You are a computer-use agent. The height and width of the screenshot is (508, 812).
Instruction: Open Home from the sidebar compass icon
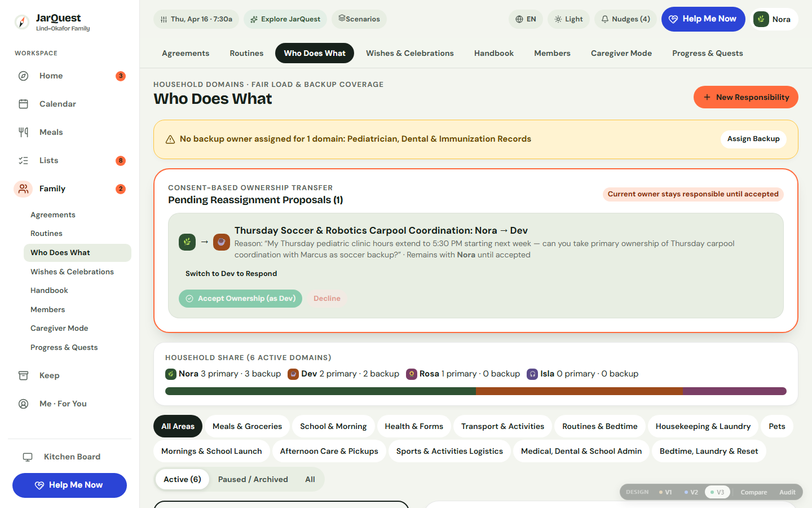[x=23, y=76]
